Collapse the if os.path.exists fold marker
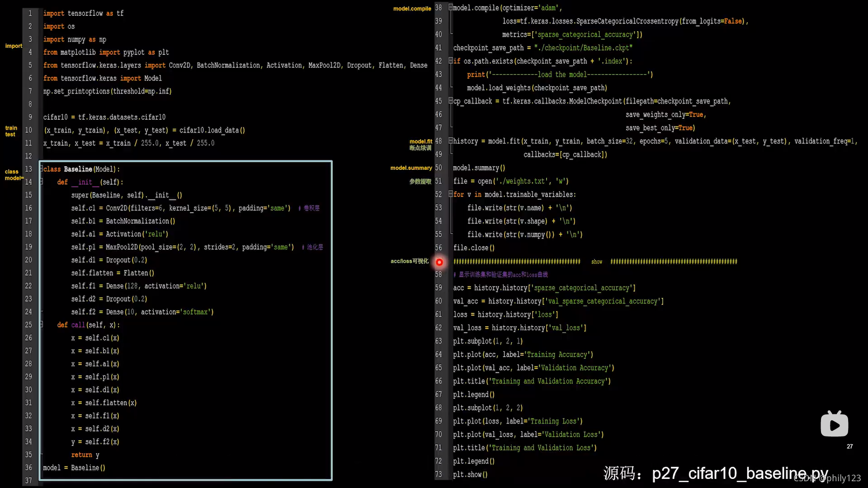 tap(450, 61)
